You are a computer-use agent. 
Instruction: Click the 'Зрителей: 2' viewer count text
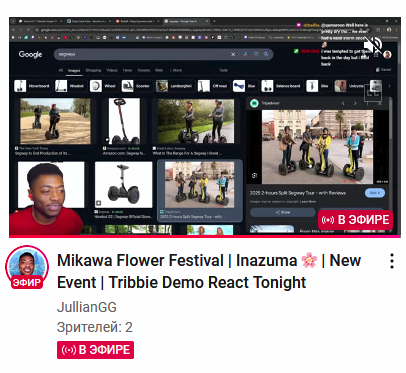coord(95,327)
